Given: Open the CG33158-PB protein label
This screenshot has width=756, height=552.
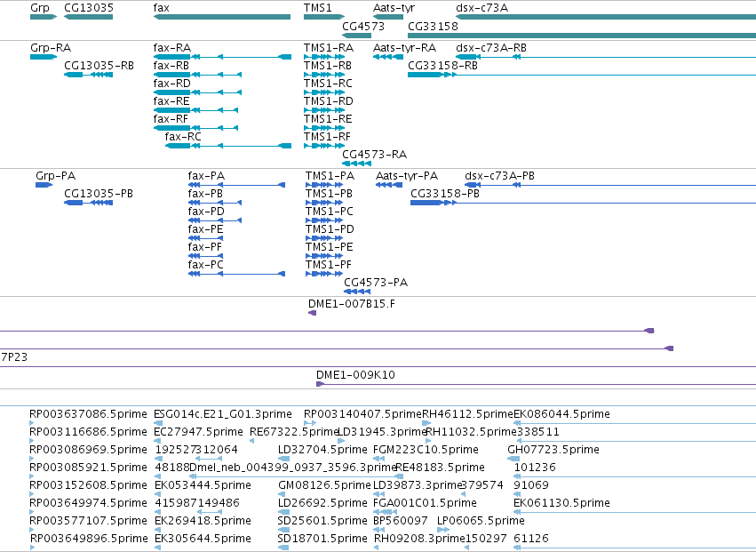Looking at the screenshot, I should (445, 194).
